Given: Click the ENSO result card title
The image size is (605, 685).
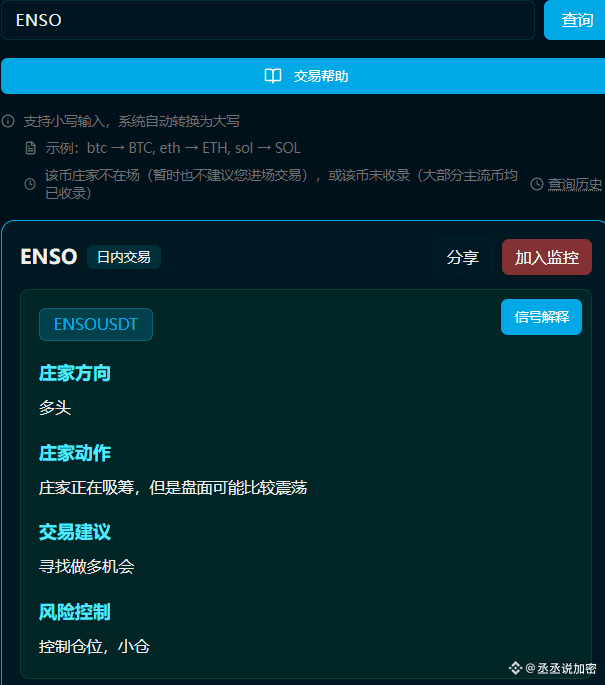Looking at the screenshot, I should [x=49, y=257].
